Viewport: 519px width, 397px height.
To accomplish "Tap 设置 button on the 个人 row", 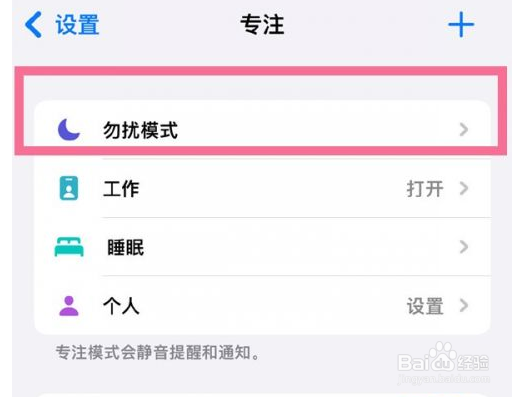I will point(425,306).
